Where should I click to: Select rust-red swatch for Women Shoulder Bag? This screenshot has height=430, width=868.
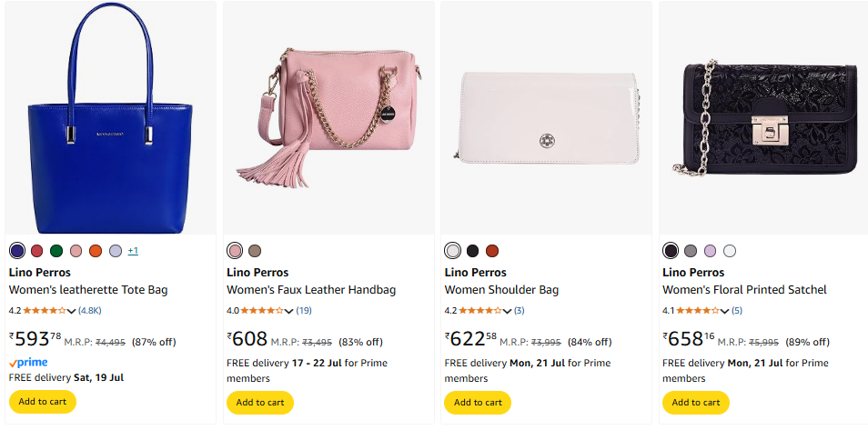[x=492, y=251]
